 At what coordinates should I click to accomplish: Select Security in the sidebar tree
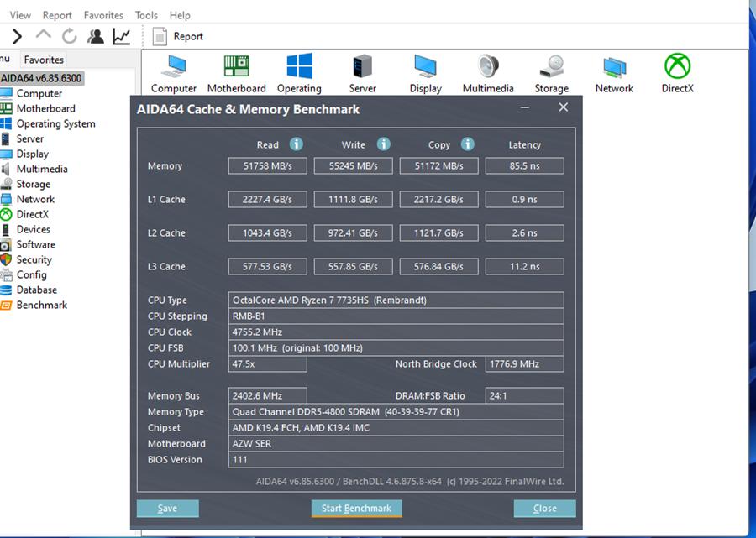click(x=34, y=259)
